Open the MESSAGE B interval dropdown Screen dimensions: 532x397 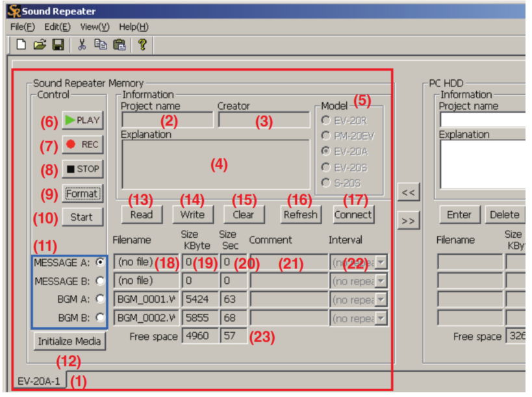[381, 281]
